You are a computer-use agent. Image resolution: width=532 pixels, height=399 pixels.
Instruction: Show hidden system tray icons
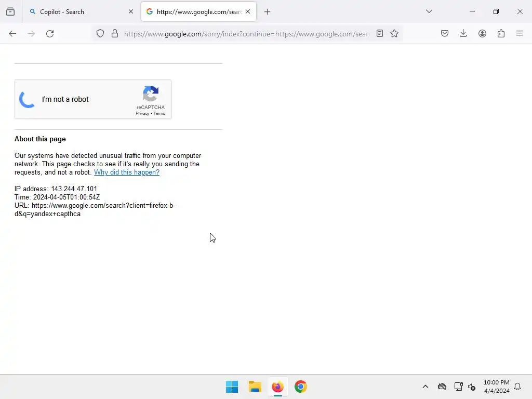point(425,387)
